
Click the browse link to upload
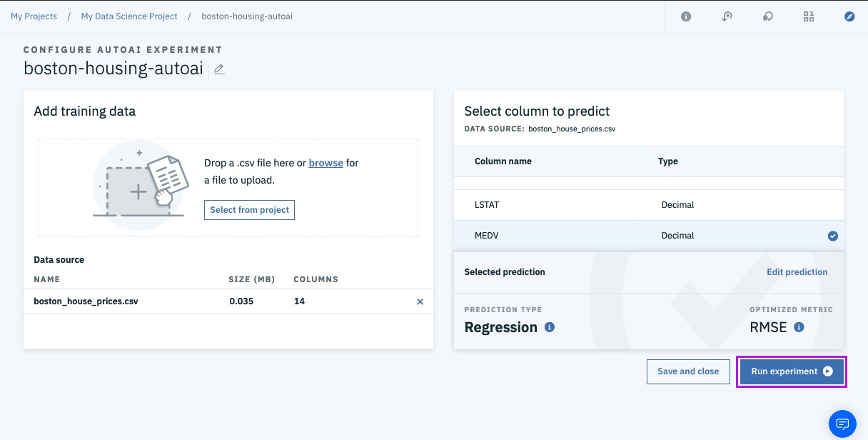click(x=325, y=163)
